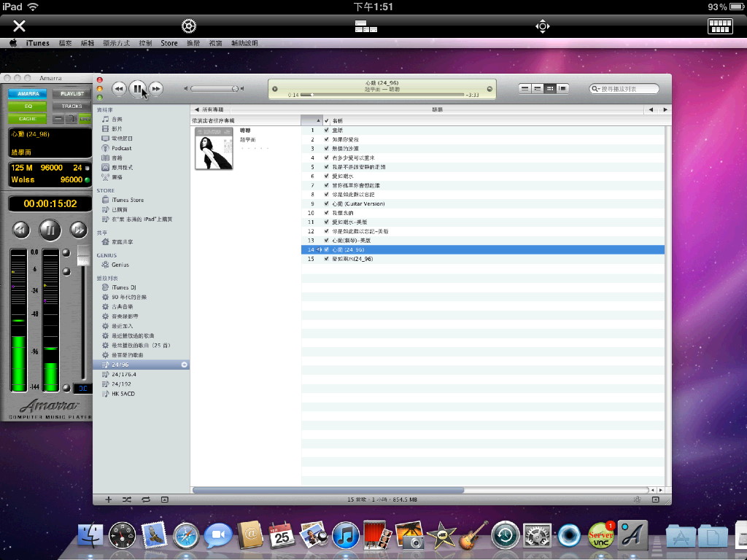Uncheck the checkbox for track 5

pos(326,167)
